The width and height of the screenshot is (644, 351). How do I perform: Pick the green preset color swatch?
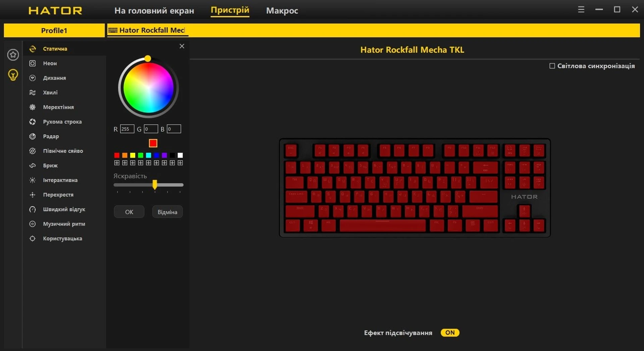tap(141, 155)
